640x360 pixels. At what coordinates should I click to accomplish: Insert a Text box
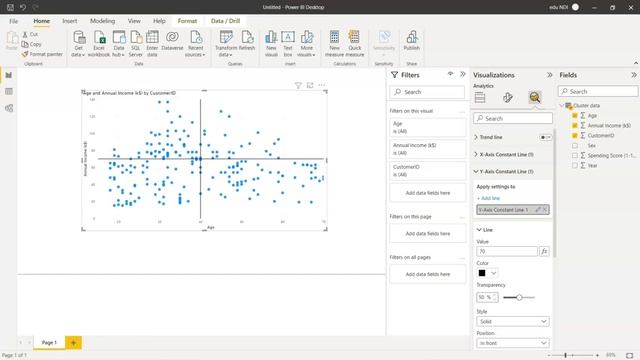pyautogui.click(x=288, y=44)
